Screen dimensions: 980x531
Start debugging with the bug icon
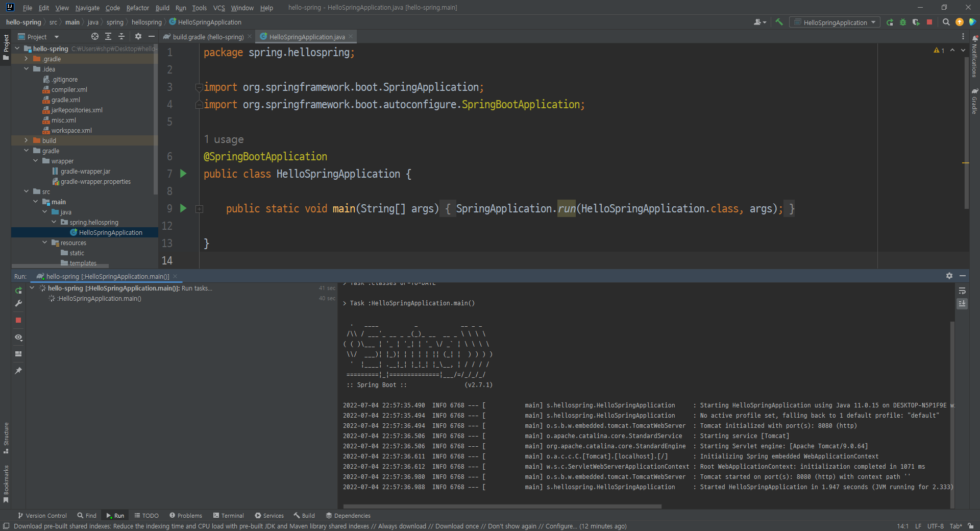click(x=903, y=22)
